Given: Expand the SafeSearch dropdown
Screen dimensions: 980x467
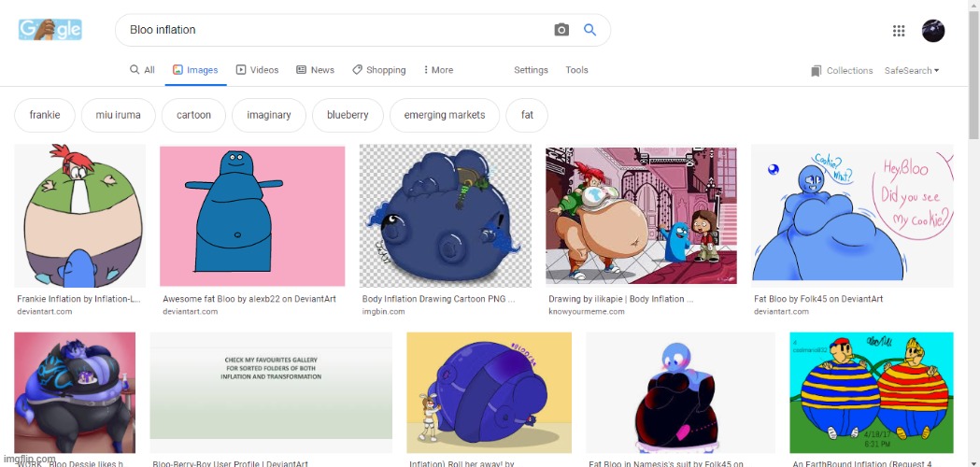Looking at the screenshot, I should (912, 71).
